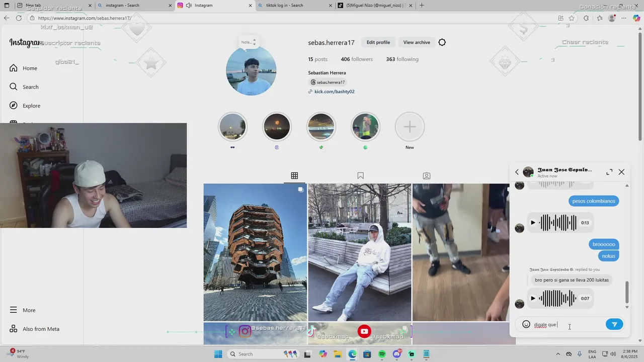The image size is (644, 362).
Task: Open the Edge Copilot icon
Action: (636, 18)
